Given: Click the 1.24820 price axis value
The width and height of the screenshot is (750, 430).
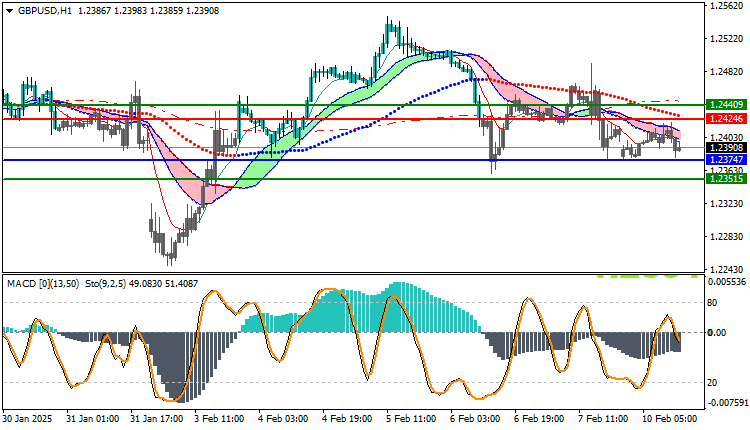Looking at the screenshot, I should [727, 71].
